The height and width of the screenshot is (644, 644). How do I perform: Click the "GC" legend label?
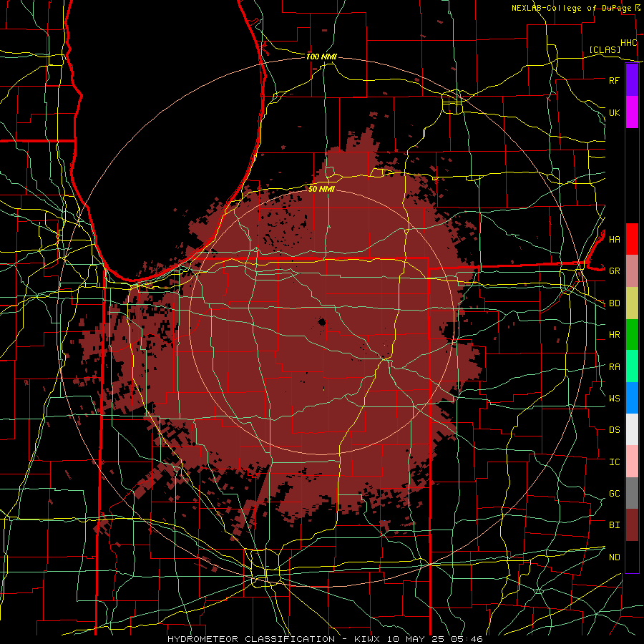(614, 494)
